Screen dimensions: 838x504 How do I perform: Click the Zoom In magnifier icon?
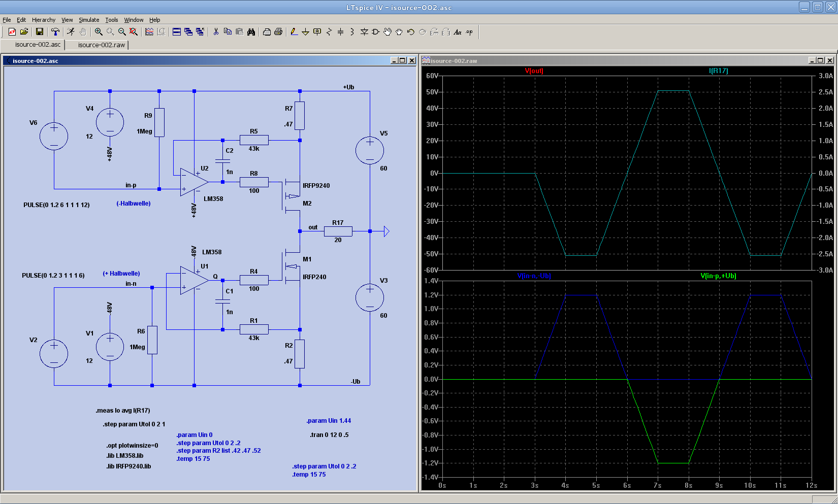[x=99, y=32]
